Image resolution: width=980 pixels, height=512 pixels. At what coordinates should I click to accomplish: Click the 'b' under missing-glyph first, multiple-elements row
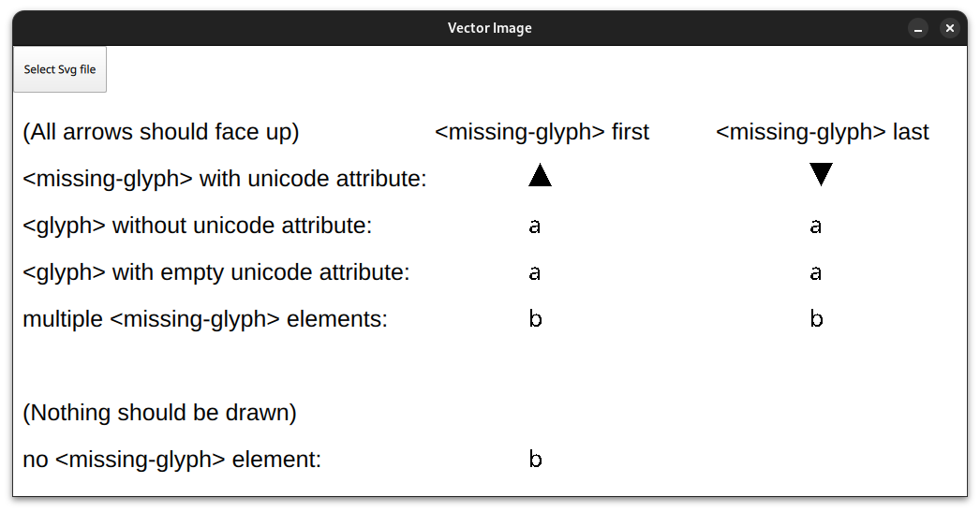pyautogui.click(x=535, y=319)
